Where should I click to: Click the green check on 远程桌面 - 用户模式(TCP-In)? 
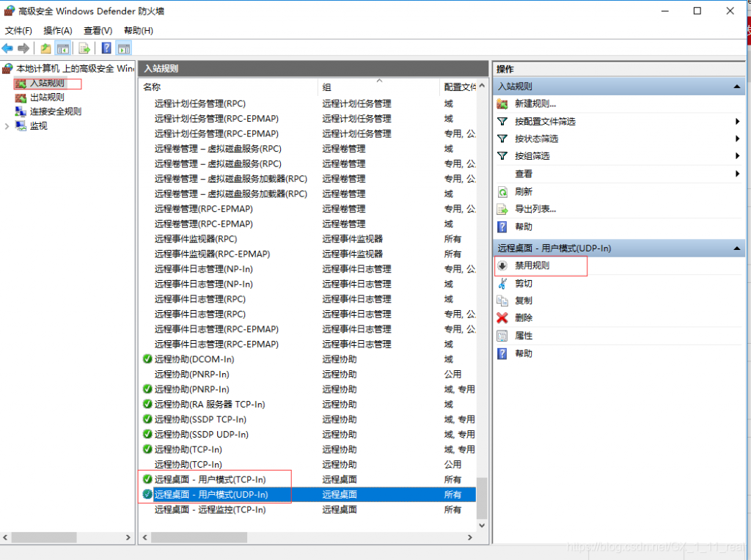pyautogui.click(x=147, y=479)
